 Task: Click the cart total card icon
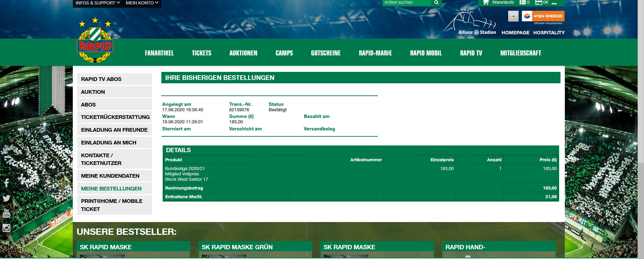[x=539, y=2]
